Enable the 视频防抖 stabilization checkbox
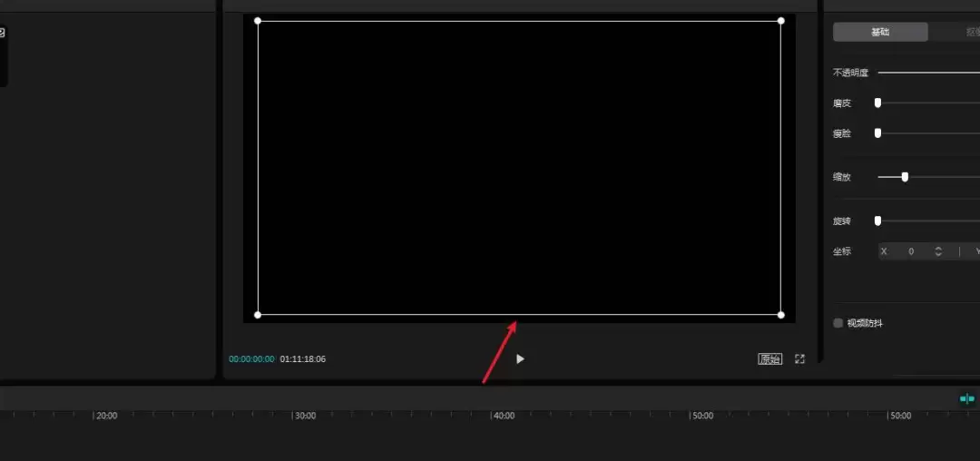This screenshot has width=980, height=461. pos(838,323)
